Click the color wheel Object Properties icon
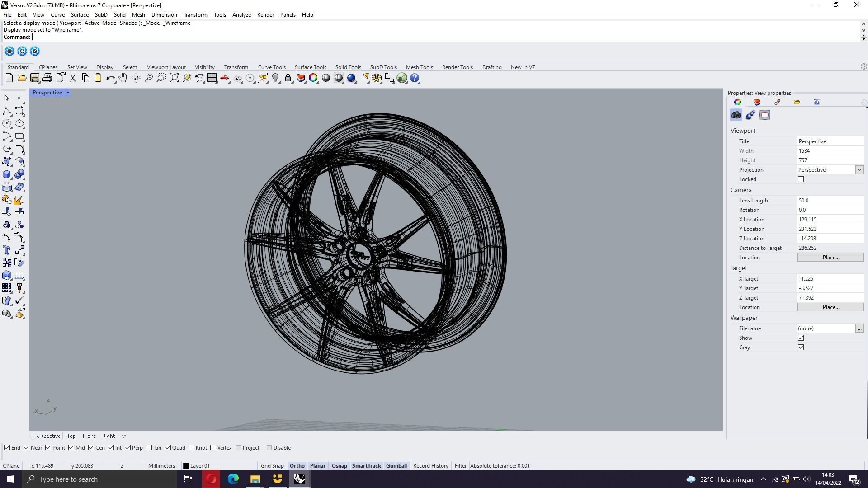This screenshot has height=488, width=868. coord(313,78)
